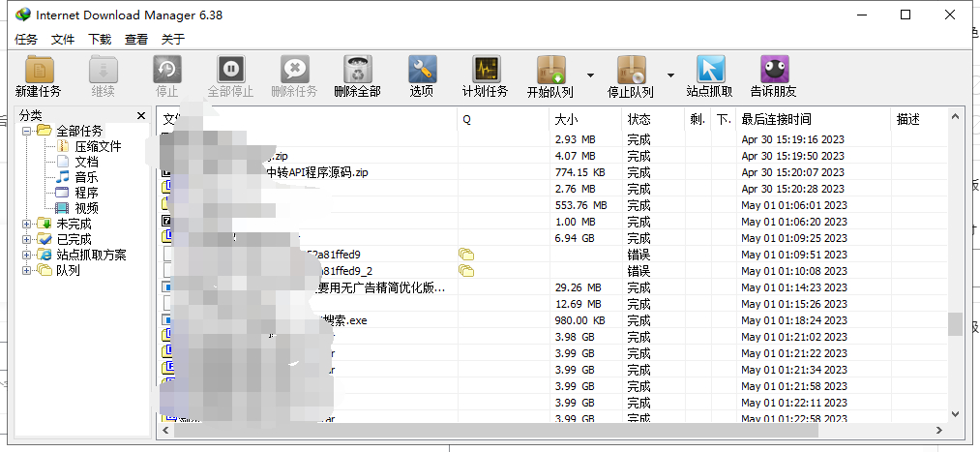This screenshot has width=980, height=452.
Task: Select the 压缩文件 category icon
Action: (x=63, y=146)
